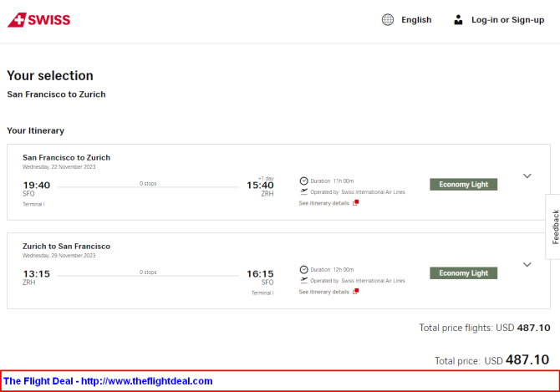Viewport: 560px width, 392px height.
Task: Click the Your selection heading
Action: coord(50,76)
